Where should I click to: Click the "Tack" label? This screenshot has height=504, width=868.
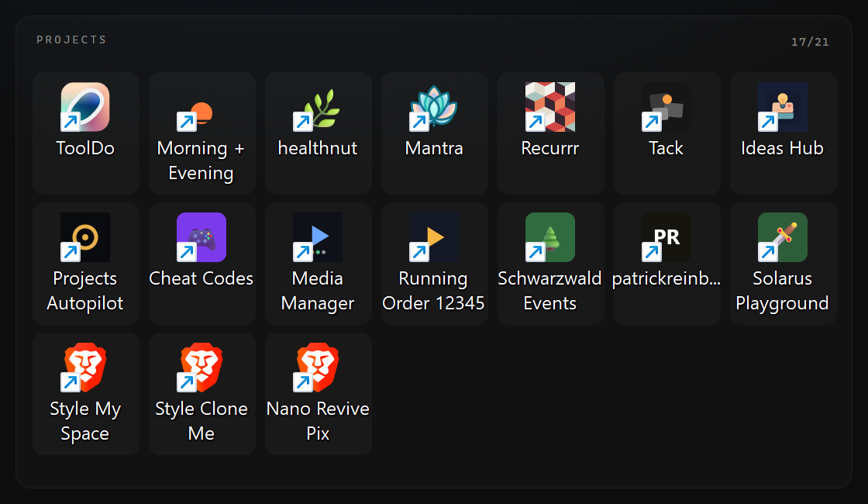666,148
